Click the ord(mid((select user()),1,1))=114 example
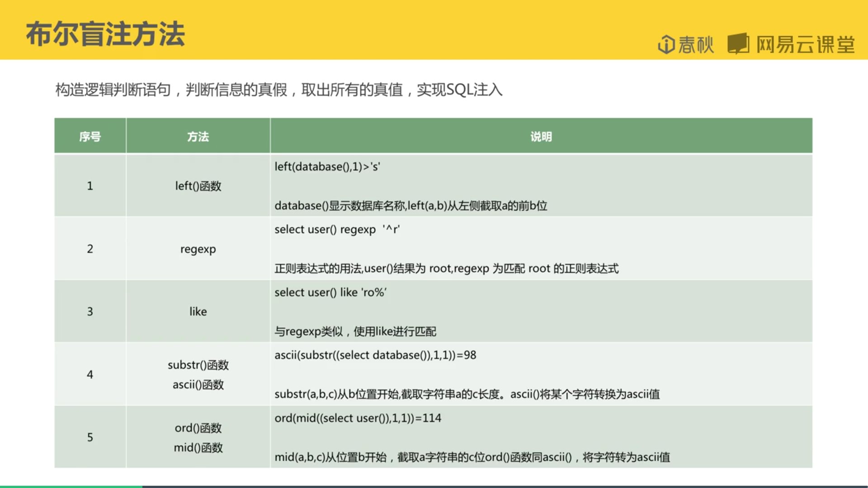Image resolution: width=868 pixels, height=488 pixels. (358, 418)
